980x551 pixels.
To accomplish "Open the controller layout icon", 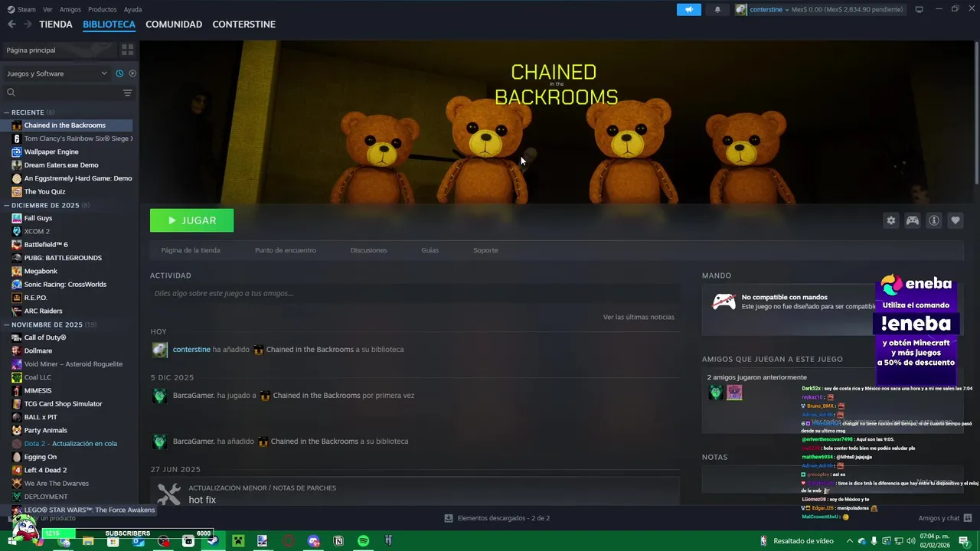I will [913, 220].
